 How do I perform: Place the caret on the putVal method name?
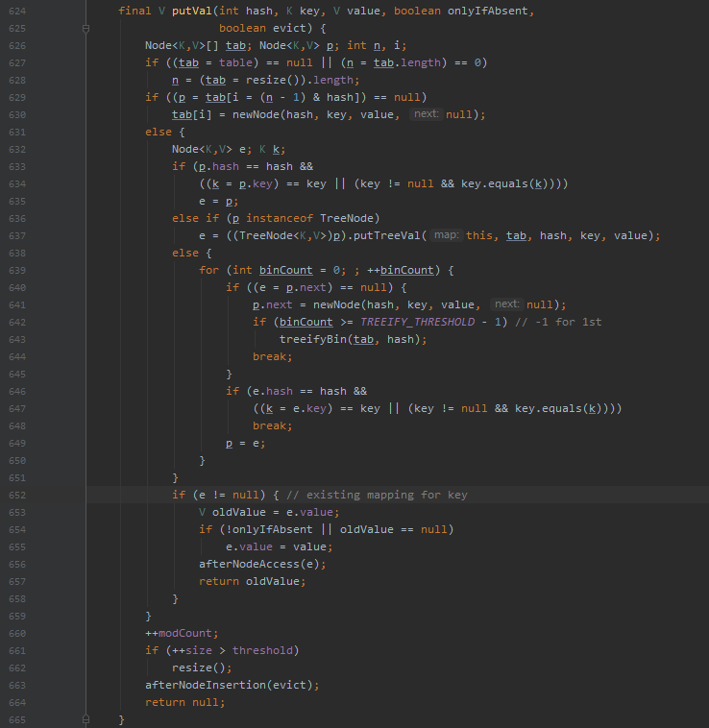point(192,12)
